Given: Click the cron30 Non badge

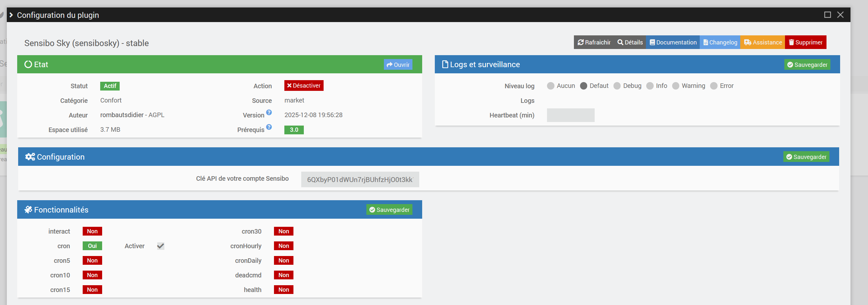Looking at the screenshot, I should coord(284,231).
